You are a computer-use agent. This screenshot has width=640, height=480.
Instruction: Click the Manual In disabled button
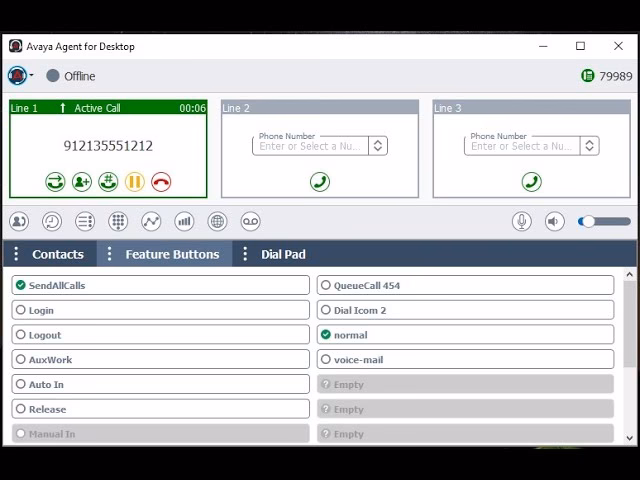pyautogui.click(x=160, y=433)
